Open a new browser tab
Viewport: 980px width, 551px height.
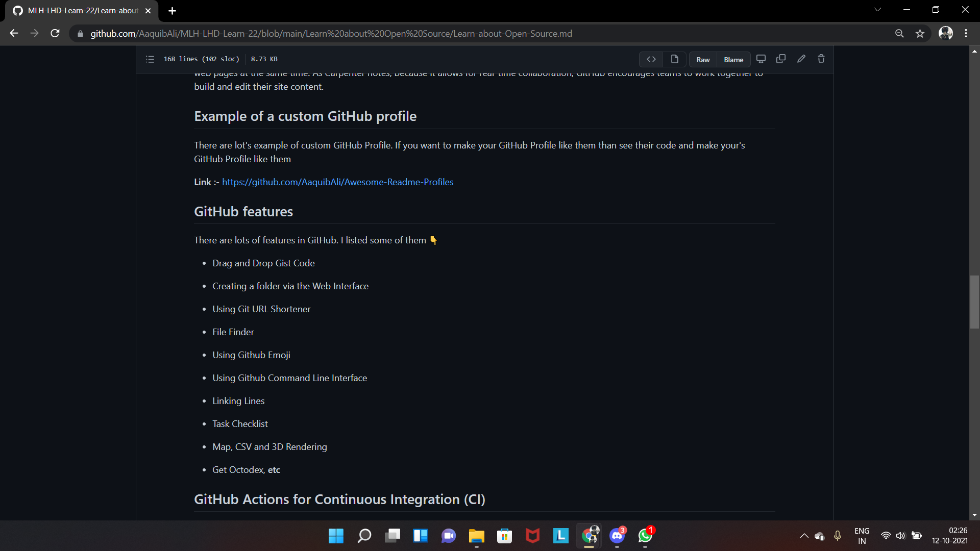coord(172,11)
